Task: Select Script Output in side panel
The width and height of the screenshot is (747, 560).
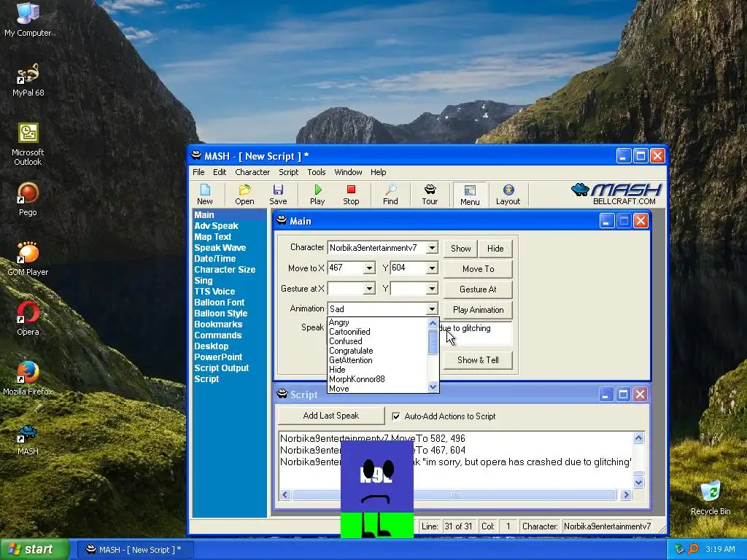Action: pos(222,368)
